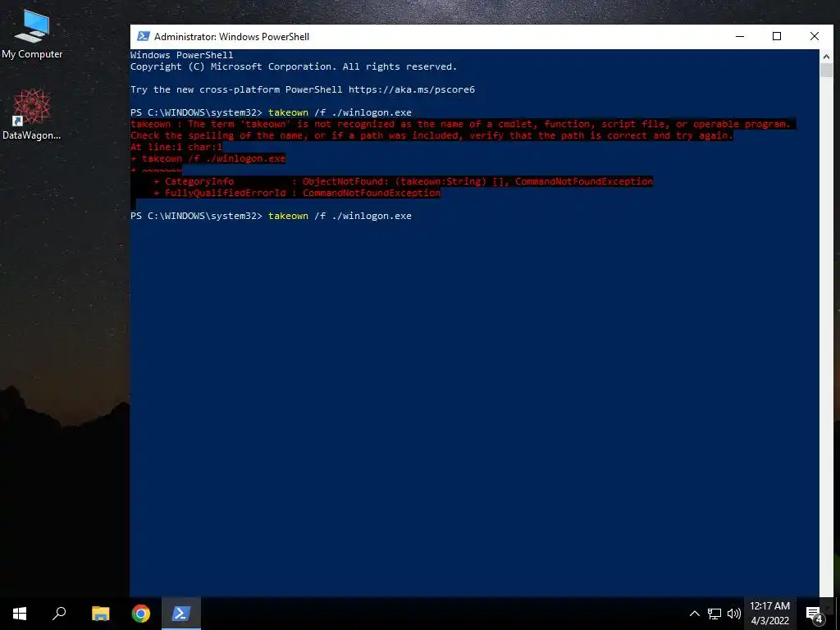
Task: Click the 'CategoryInfo' error line
Action: coord(404,181)
